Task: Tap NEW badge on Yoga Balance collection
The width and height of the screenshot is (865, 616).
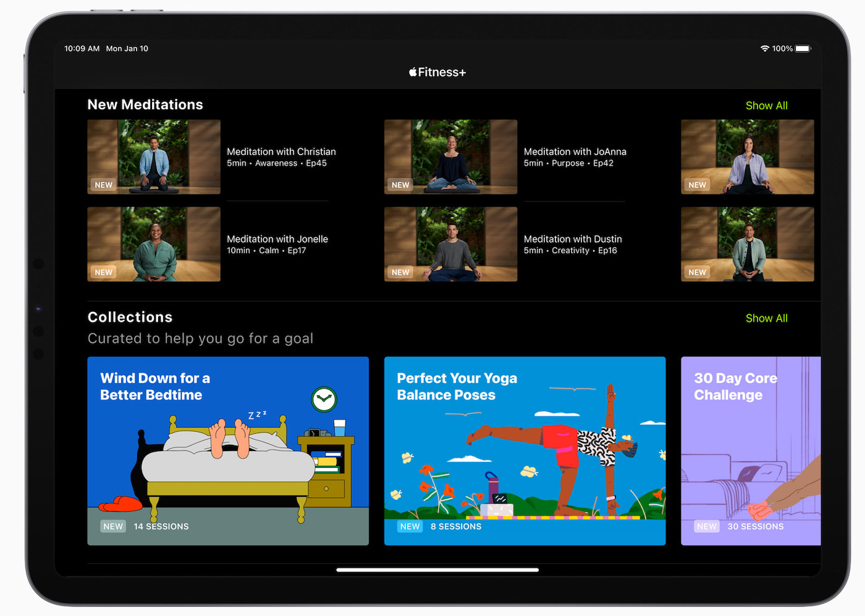Action: pyautogui.click(x=410, y=526)
